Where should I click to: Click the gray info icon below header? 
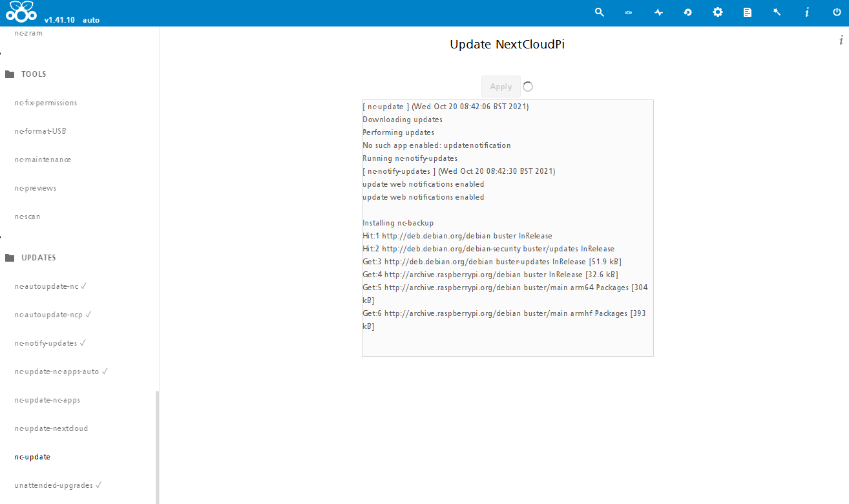(841, 40)
